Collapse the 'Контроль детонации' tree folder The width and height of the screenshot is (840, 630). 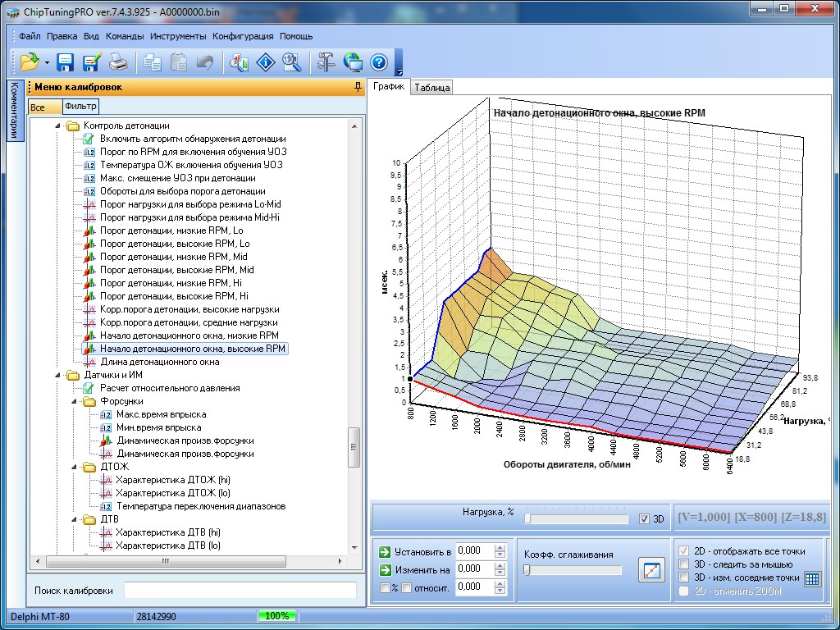58,126
